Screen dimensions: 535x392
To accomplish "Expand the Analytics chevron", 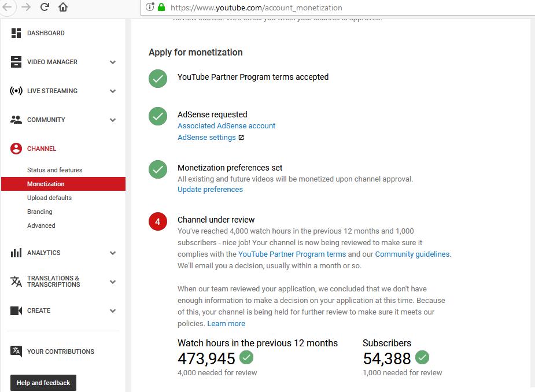I will (x=113, y=253).
